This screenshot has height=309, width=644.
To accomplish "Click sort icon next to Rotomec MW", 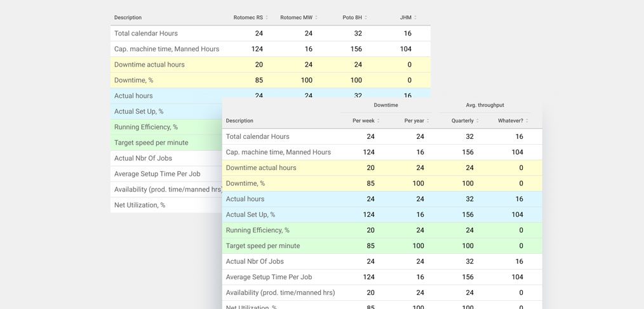I will [x=316, y=18].
